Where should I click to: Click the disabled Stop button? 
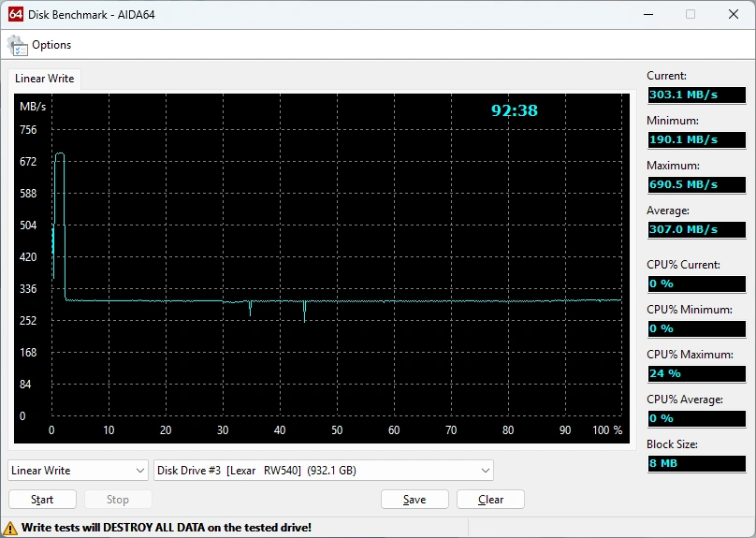tap(118, 500)
